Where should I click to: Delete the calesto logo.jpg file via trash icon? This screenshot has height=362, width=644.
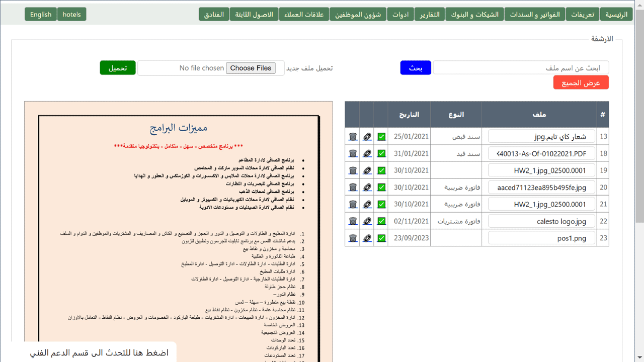point(353,221)
